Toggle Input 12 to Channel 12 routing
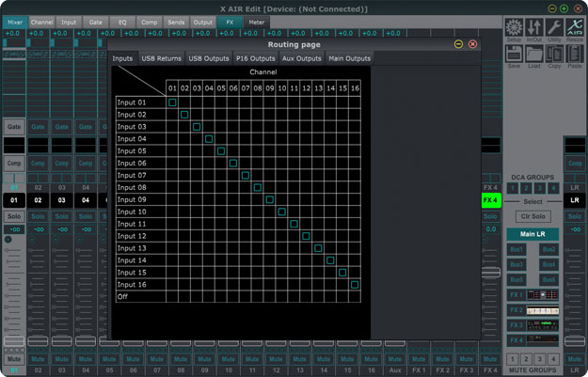This screenshot has height=377, width=588. (x=306, y=236)
